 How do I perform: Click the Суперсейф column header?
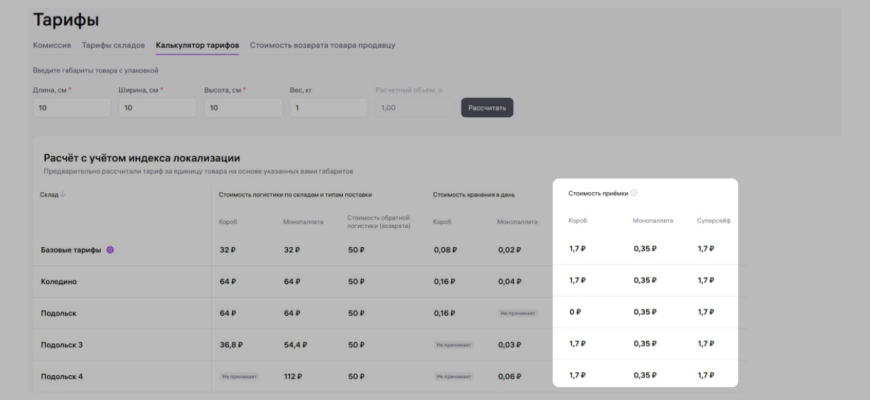[x=713, y=220]
